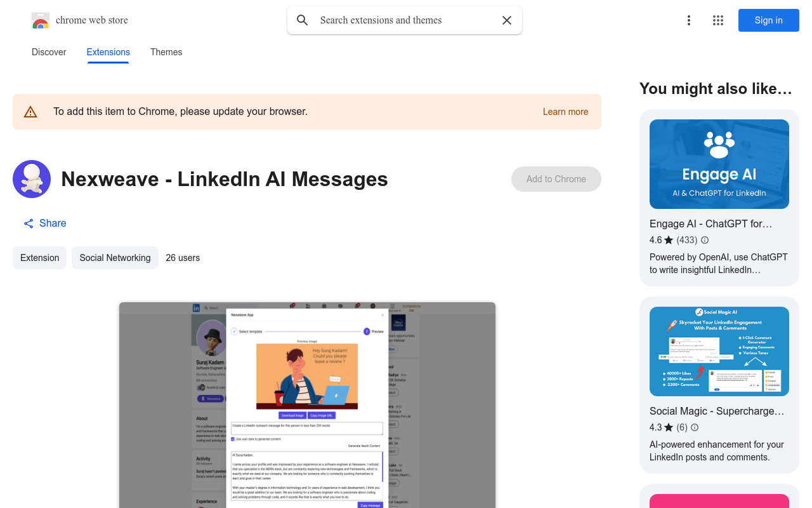Switch to the Themes tab
The image size is (812, 508).
point(166,52)
